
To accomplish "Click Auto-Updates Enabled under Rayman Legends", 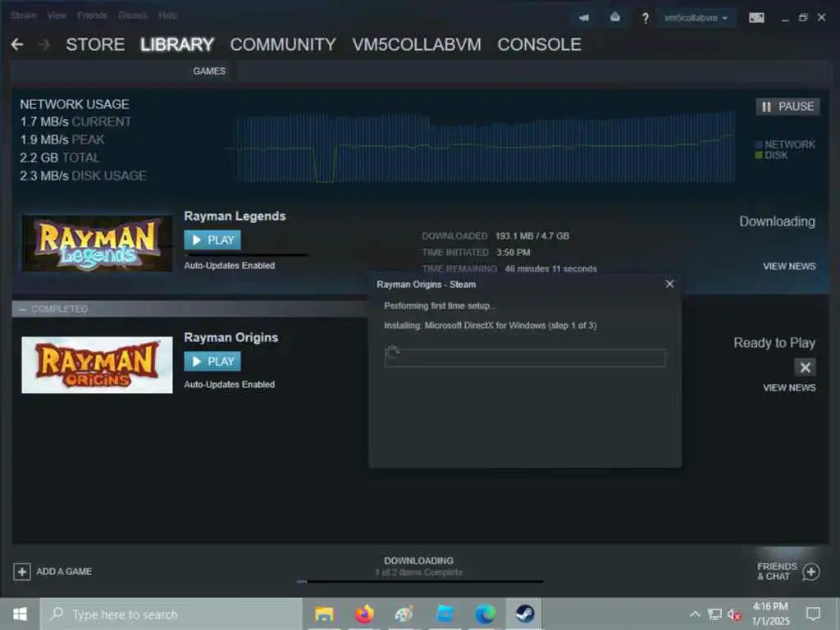I will point(230,266).
